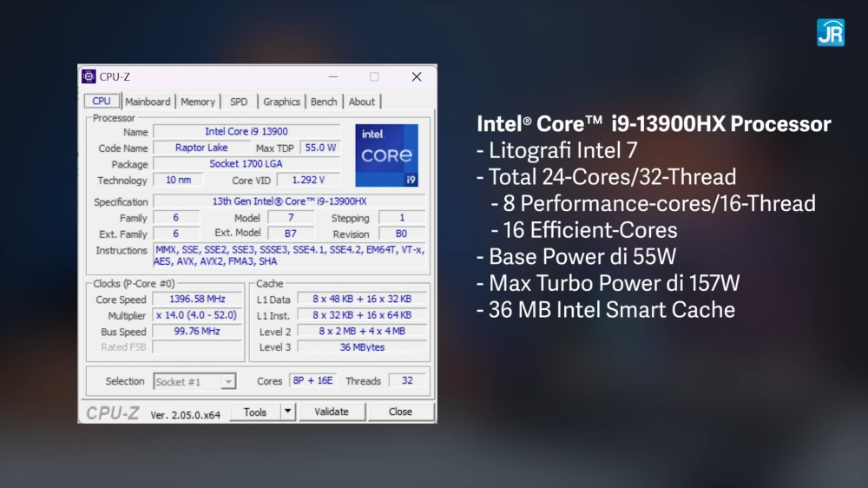Select the SPD tab

pyautogui.click(x=239, y=102)
